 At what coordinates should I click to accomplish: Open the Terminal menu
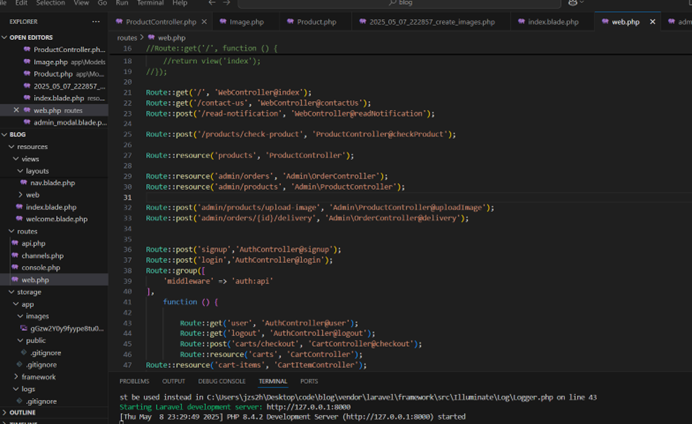[150, 3]
